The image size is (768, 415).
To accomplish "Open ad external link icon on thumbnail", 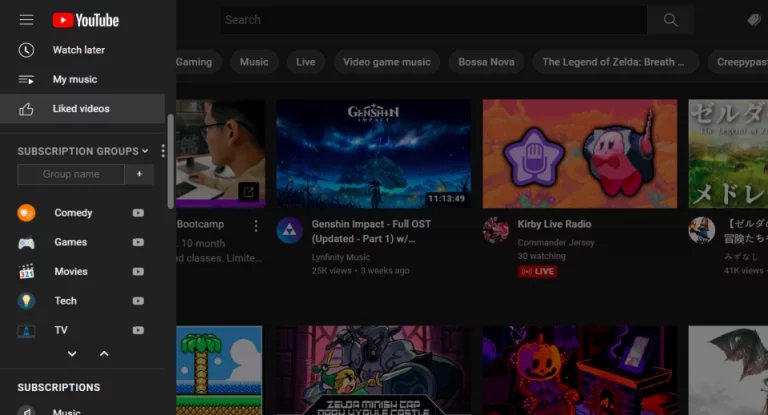I will [248, 192].
